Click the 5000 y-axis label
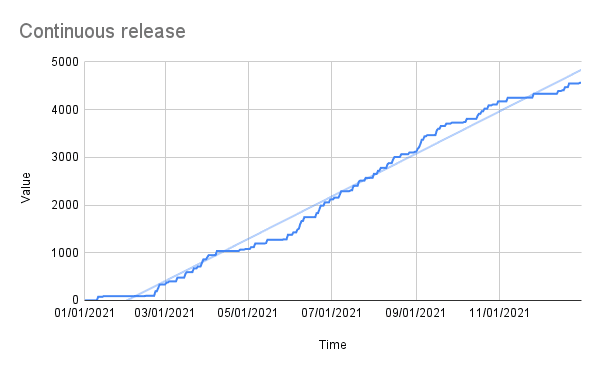 pos(65,62)
